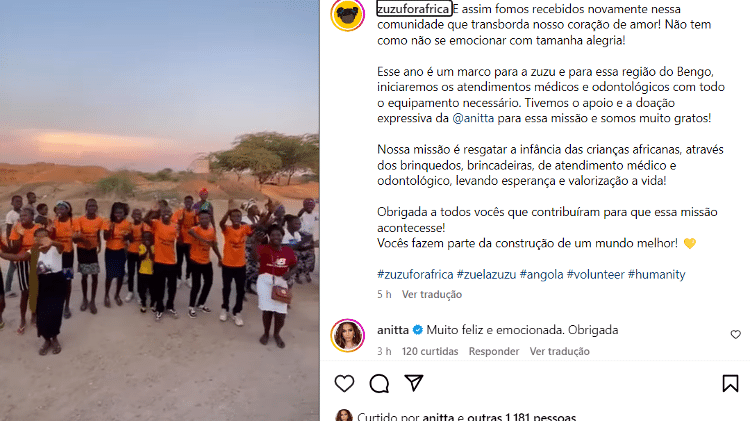This screenshot has height=421, width=750.
Task: Save the post with the bookmark icon
Action: click(x=730, y=383)
